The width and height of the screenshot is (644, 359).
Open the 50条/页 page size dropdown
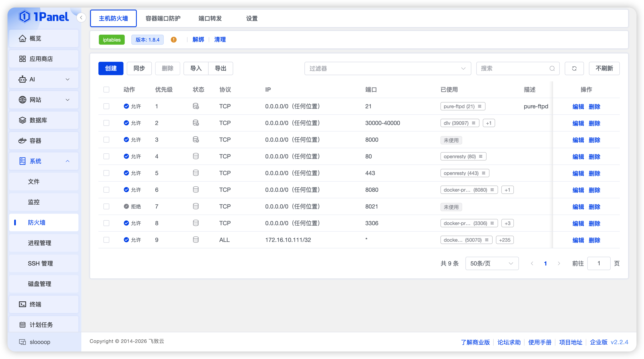(492, 263)
